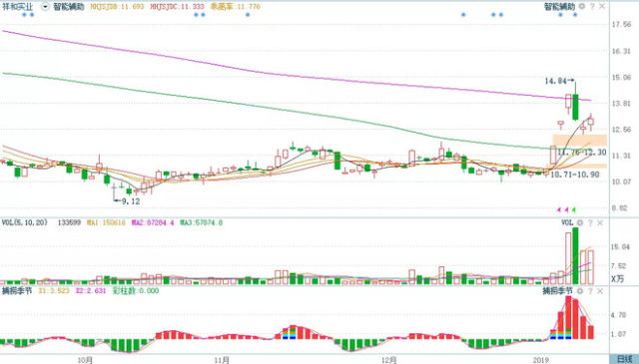Select the 捕捞季节 indicator title at left
This screenshot has height=364, width=639.
coord(17,291)
